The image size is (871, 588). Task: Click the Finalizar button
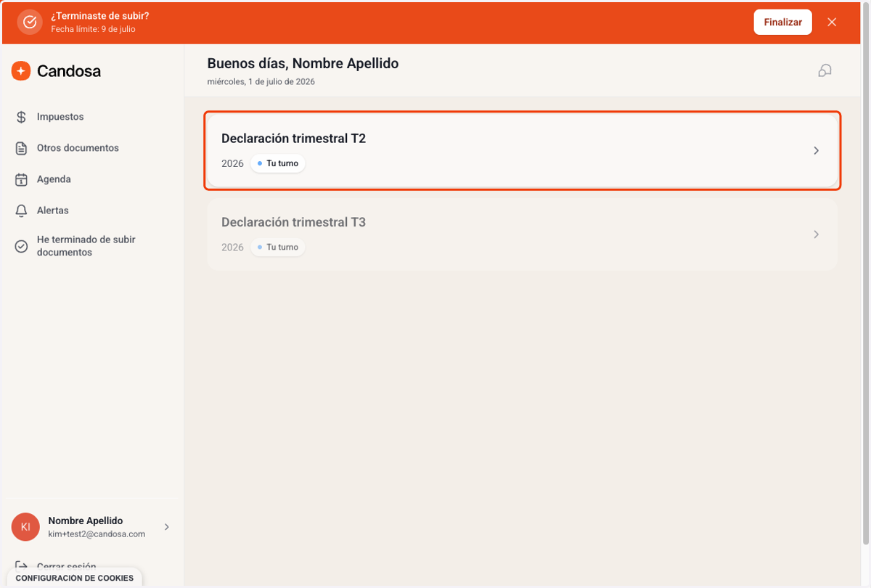point(782,22)
